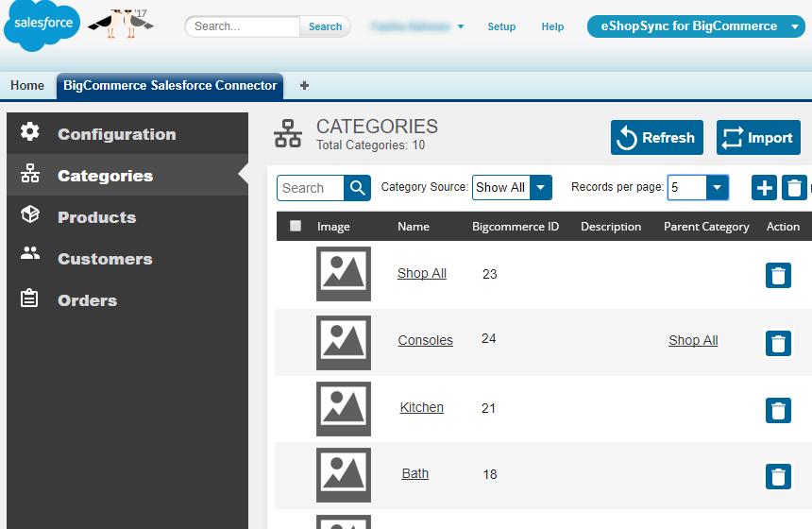This screenshot has width=812, height=529.
Task: Click the category search input field
Action: 311,188
